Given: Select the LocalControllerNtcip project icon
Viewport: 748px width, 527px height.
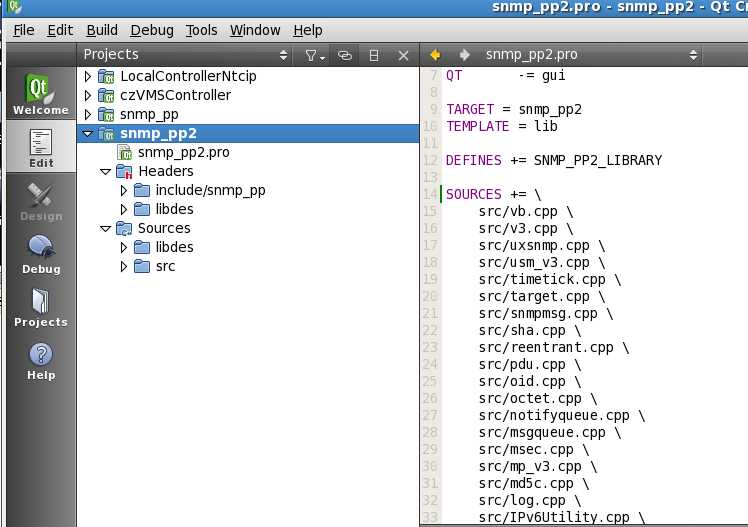Looking at the screenshot, I should 106,76.
